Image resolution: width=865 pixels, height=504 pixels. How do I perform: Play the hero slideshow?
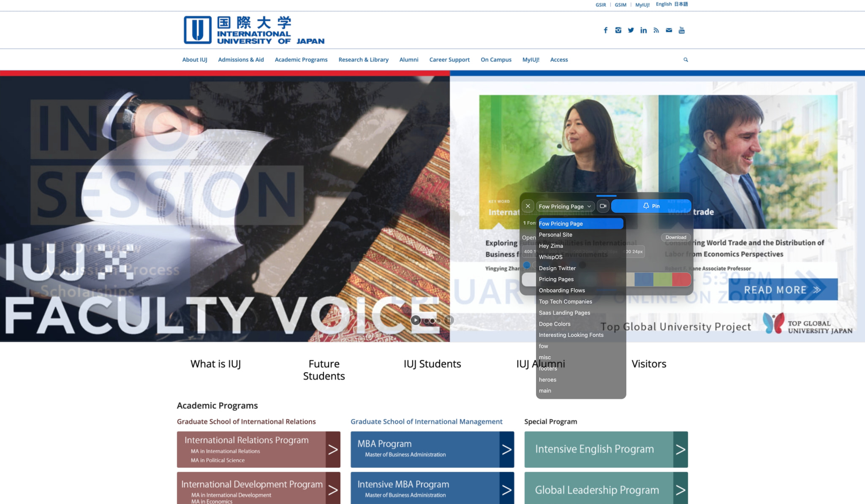(416, 320)
